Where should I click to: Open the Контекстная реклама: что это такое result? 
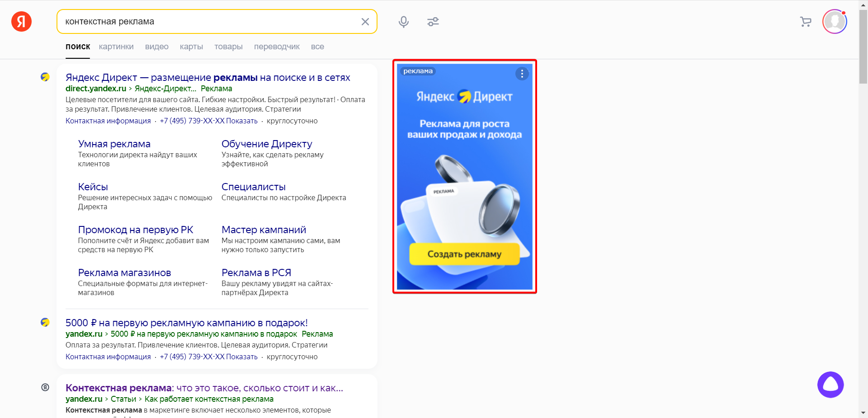pos(204,388)
